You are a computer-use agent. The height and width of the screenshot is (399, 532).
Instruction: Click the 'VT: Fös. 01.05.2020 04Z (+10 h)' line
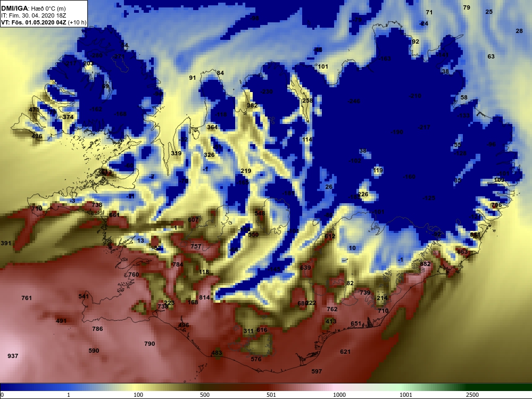(44, 23)
